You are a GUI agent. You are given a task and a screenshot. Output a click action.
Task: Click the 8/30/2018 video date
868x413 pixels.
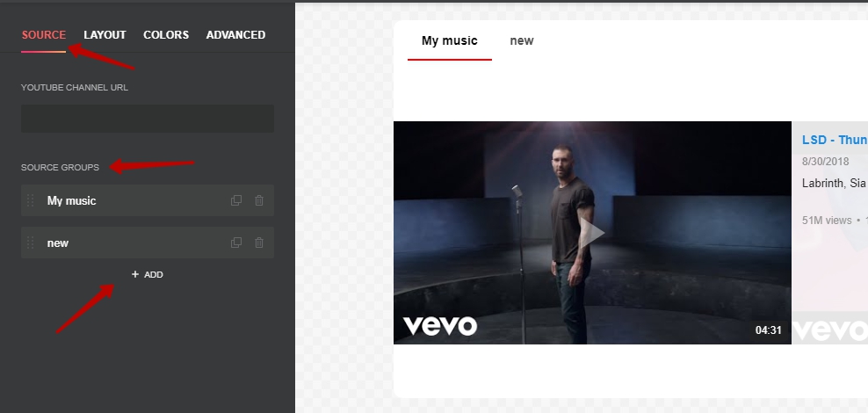tap(825, 162)
